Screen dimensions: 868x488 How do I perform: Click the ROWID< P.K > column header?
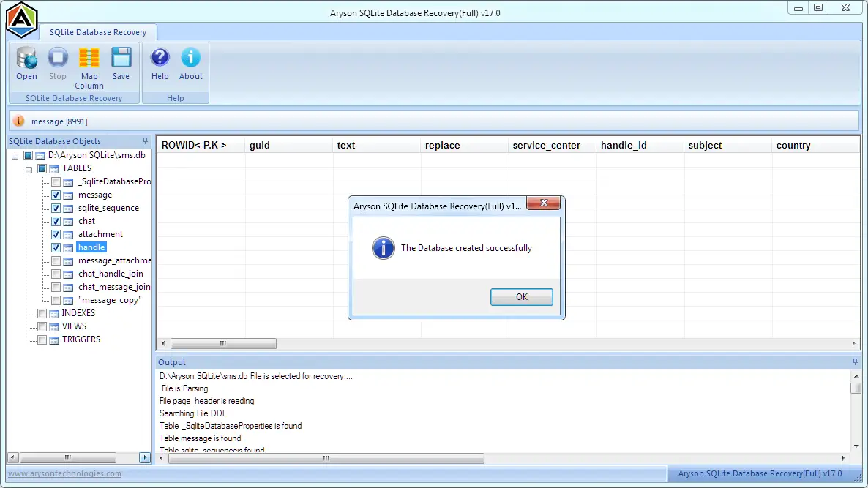[201, 145]
